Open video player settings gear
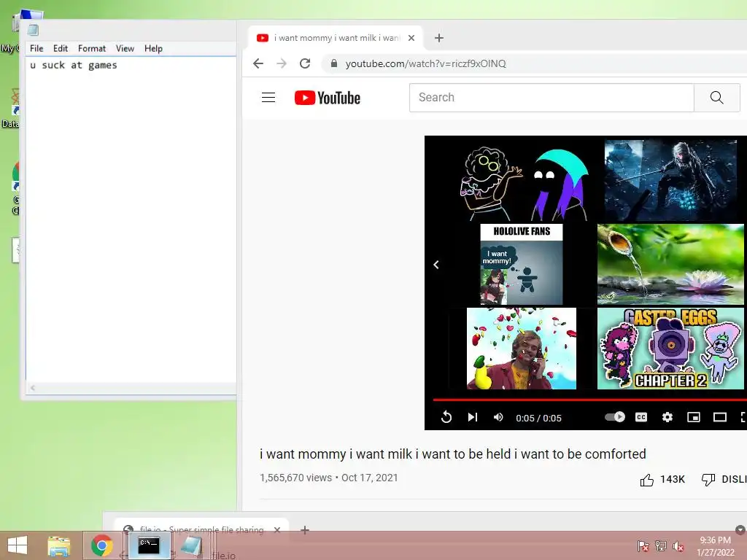 [667, 417]
